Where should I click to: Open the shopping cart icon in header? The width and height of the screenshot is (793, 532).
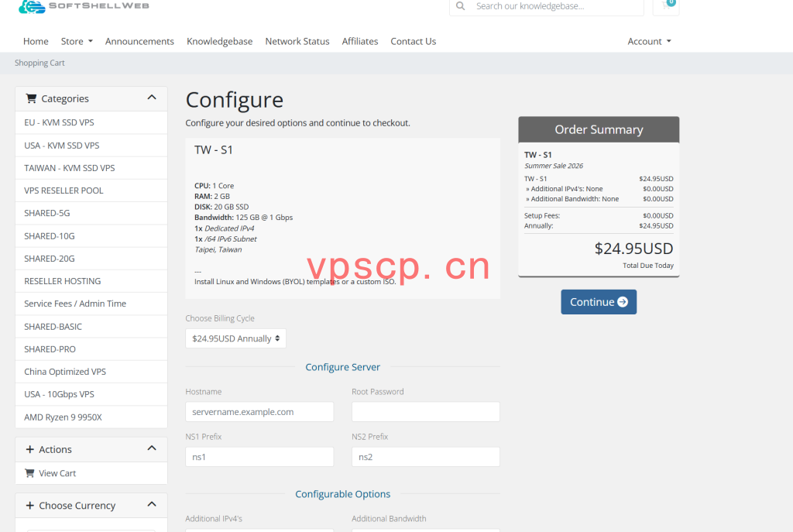coord(666,5)
